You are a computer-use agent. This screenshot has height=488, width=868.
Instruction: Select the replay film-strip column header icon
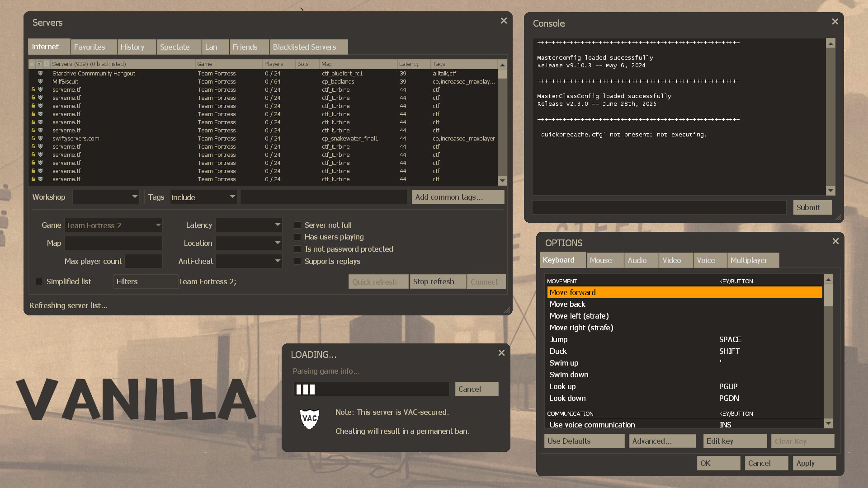[47, 64]
